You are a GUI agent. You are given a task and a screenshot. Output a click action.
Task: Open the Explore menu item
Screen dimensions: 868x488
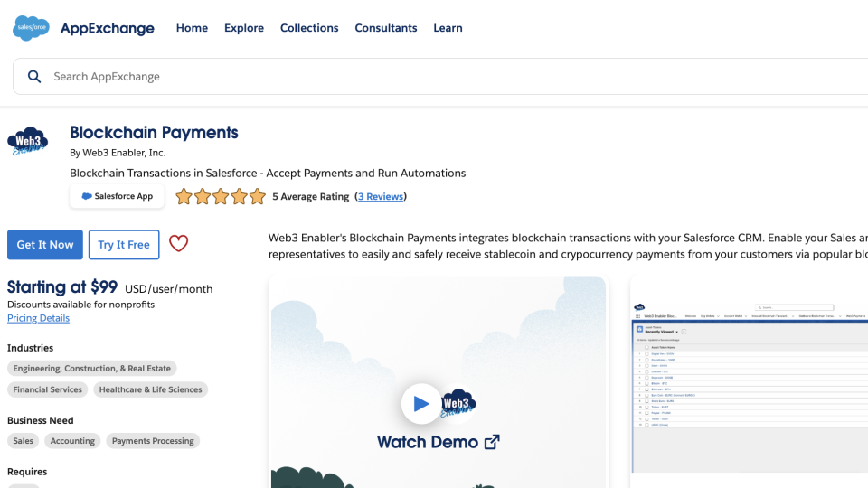(244, 28)
